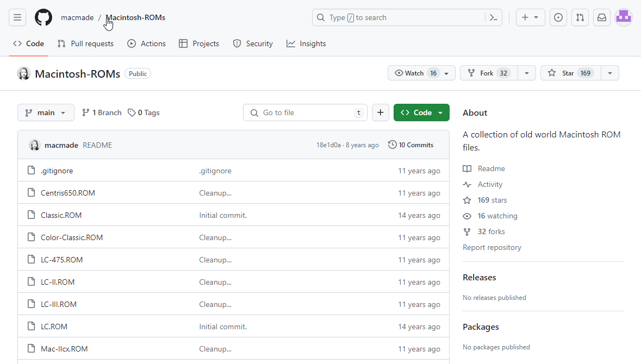This screenshot has width=641, height=364.
Task: Open the Classic.ROM file
Action: pyautogui.click(x=61, y=215)
